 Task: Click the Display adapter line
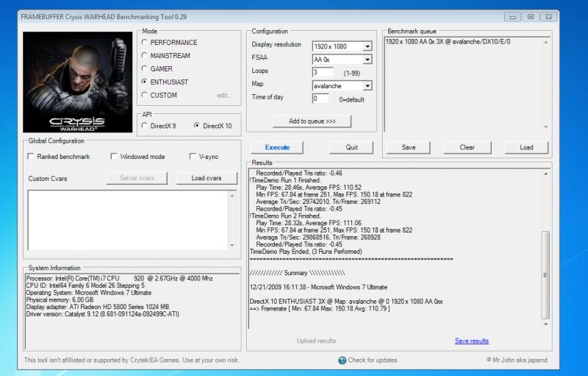click(x=98, y=307)
